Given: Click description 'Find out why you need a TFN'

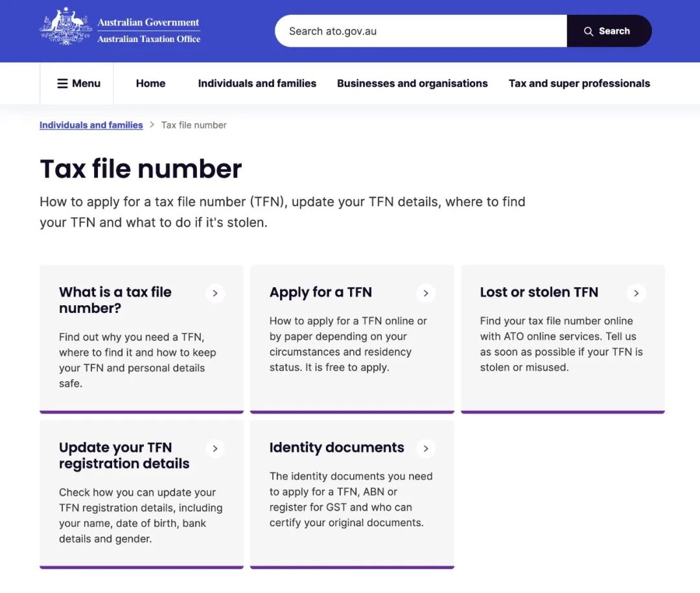Looking at the screenshot, I should (x=137, y=360).
